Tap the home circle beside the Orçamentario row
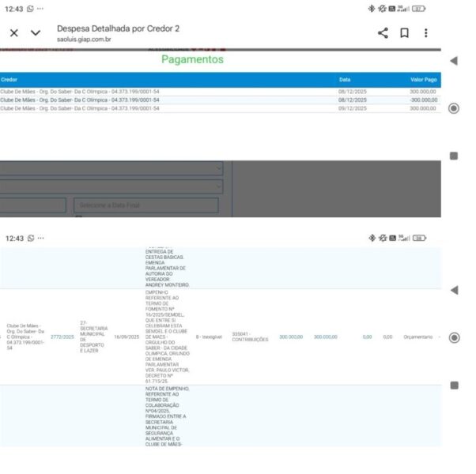Screen dimensions: 476x474 point(454,337)
